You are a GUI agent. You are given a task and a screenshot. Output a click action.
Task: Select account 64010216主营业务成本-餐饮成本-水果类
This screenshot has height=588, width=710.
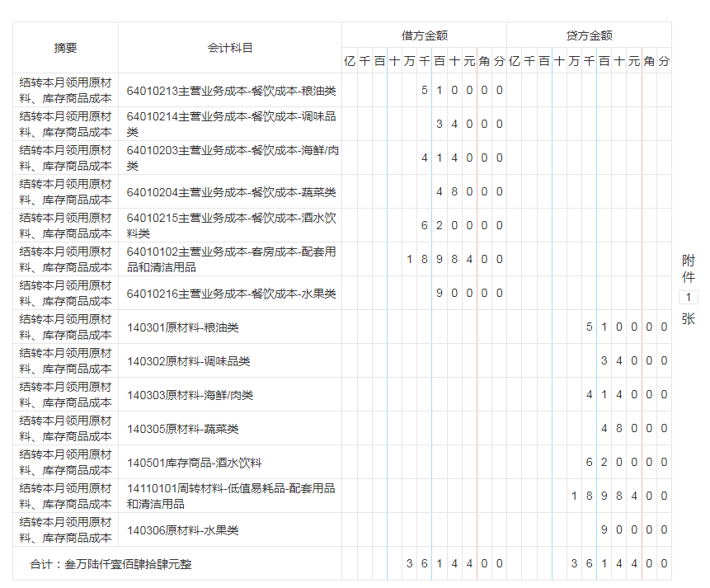pyautogui.click(x=232, y=294)
